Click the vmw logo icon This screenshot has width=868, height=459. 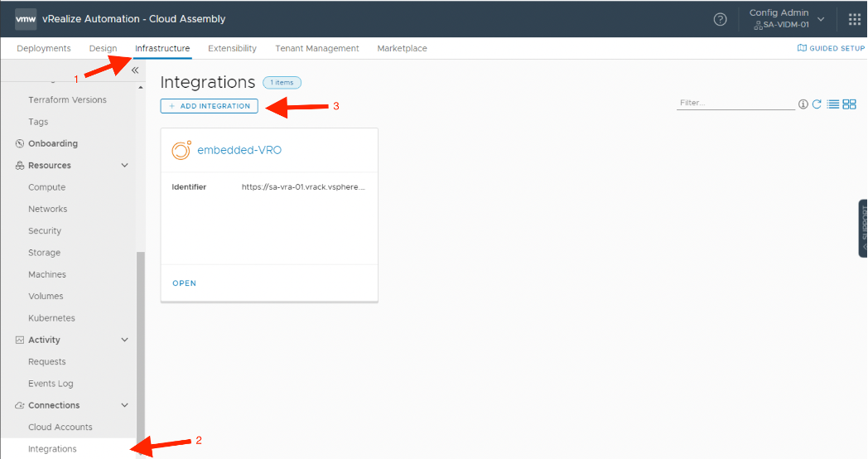26,19
